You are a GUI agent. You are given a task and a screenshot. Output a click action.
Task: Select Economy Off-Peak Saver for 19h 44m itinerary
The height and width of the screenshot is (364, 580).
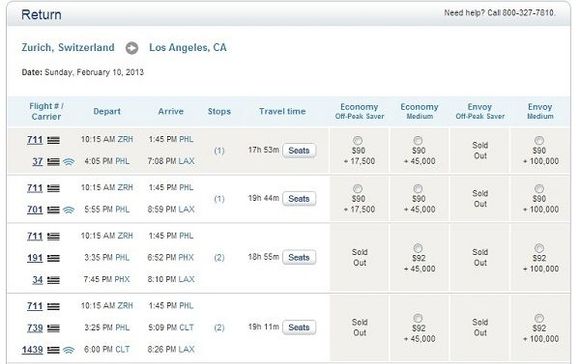tap(358, 189)
